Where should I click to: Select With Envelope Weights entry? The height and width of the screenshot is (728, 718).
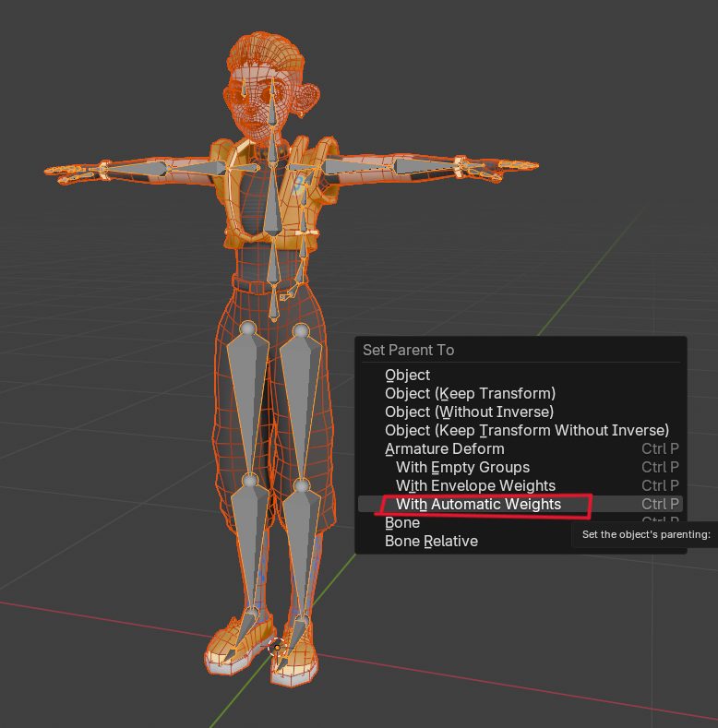click(475, 485)
